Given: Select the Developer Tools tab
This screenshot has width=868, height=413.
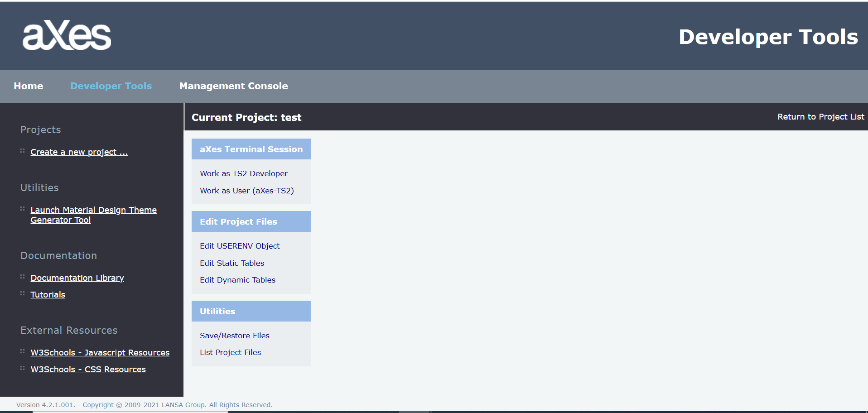Looking at the screenshot, I should coord(111,86).
